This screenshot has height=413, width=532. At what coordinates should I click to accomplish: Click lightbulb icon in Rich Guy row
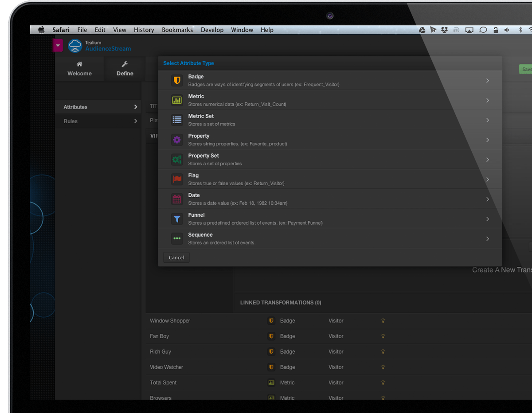[383, 352]
